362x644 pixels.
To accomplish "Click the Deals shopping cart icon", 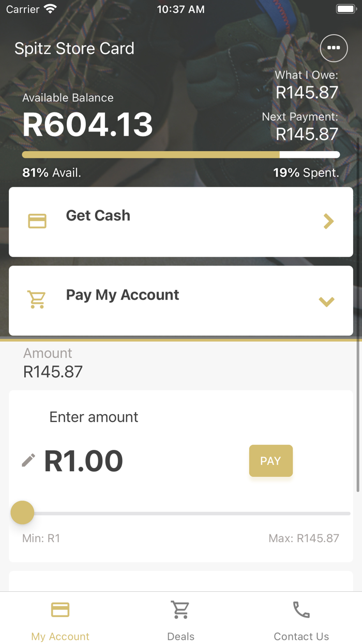I will point(180,610).
